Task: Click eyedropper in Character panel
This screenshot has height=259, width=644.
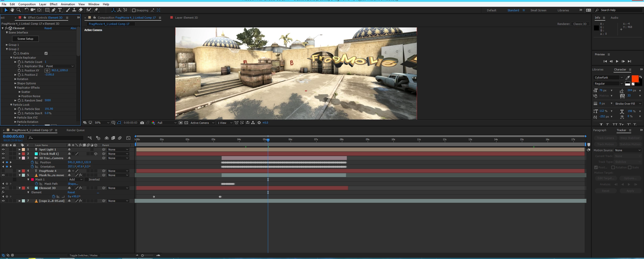Action: point(628,78)
